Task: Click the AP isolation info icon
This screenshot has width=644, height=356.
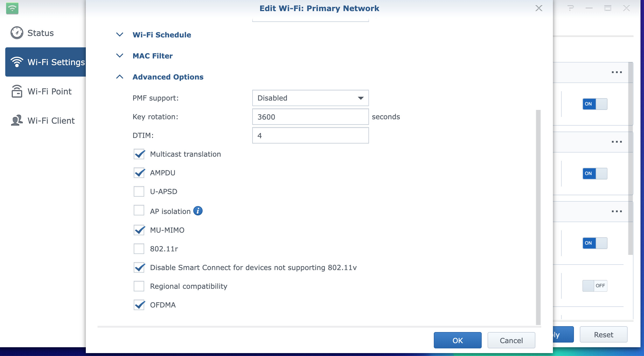Action: coord(198,211)
